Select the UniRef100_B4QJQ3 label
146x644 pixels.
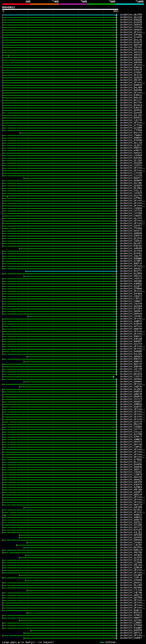[131, 98]
